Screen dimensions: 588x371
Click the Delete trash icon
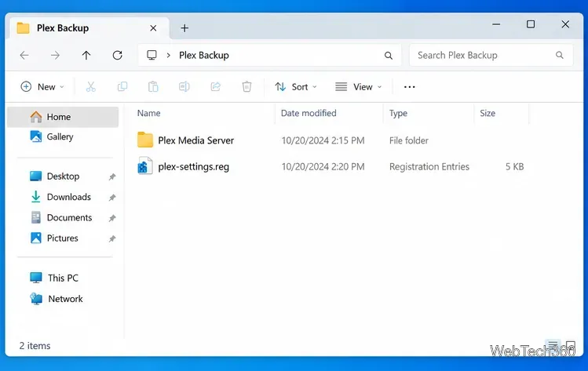click(x=247, y=87)
